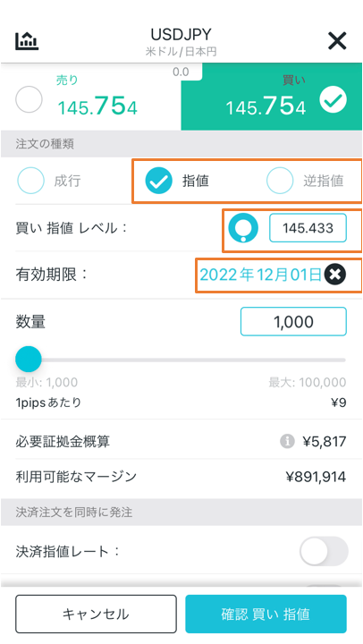Confirm with 確認 買い 指値 button
The image size is (363, 644).
tap(266, 614)
